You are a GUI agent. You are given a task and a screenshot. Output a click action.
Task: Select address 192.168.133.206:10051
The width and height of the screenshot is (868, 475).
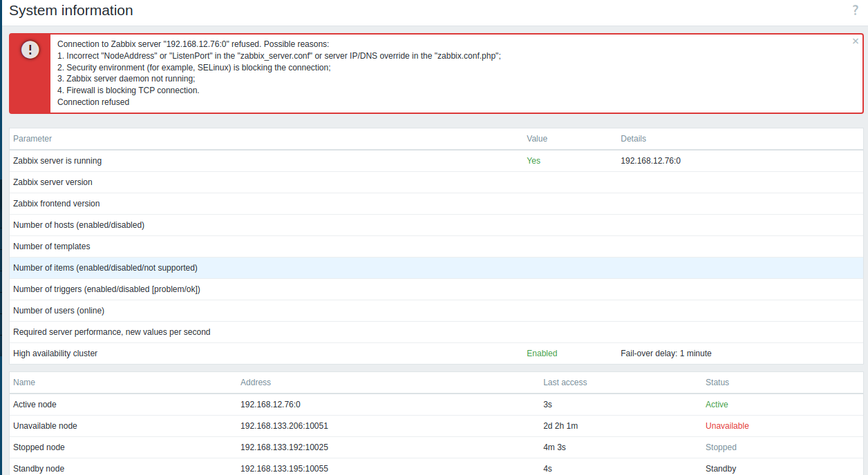[x=284, y=426]
